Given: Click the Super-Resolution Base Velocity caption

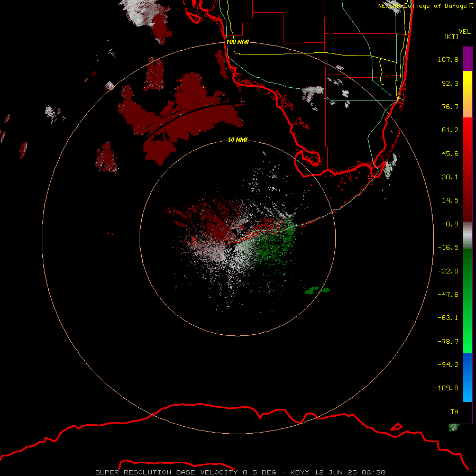Looking at the screenshot, I should pyautogui.click(x=241, y=472).
